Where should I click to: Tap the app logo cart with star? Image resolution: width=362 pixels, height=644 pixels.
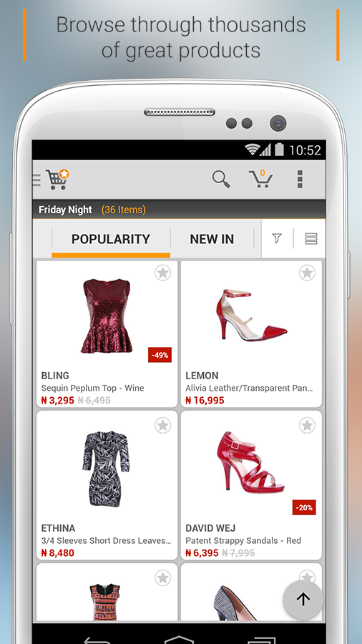click(57, 179)
